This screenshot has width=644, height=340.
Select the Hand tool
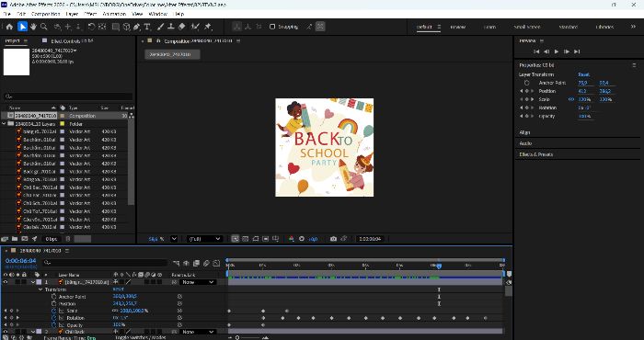tap(33, 27)
